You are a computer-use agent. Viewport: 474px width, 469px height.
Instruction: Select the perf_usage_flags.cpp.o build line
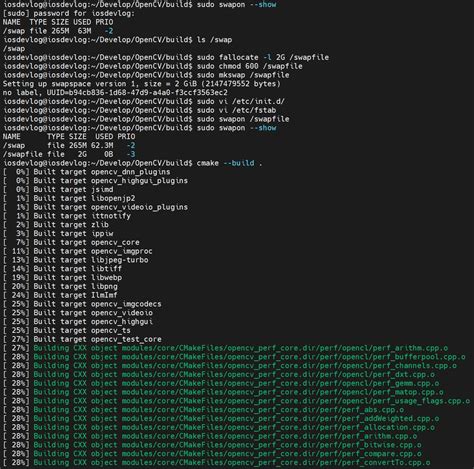click(236, 401)
